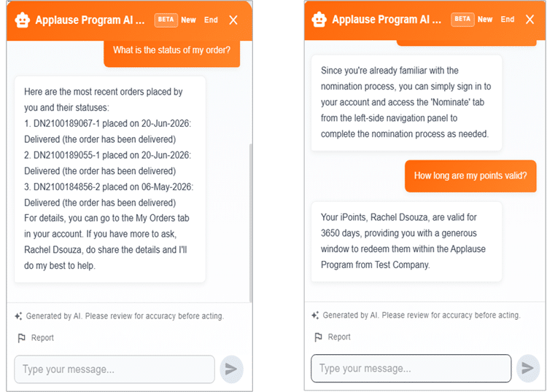This screenshot has height=392, width=547.
Task: Click the sparkle AI icon in left chat footer
Action: point(18,316)
